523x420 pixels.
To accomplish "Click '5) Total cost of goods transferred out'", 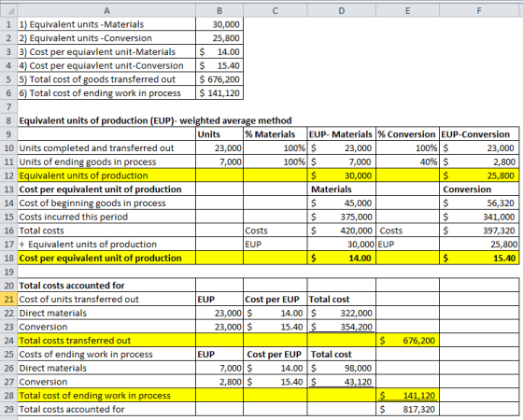I will coord(106,79).
